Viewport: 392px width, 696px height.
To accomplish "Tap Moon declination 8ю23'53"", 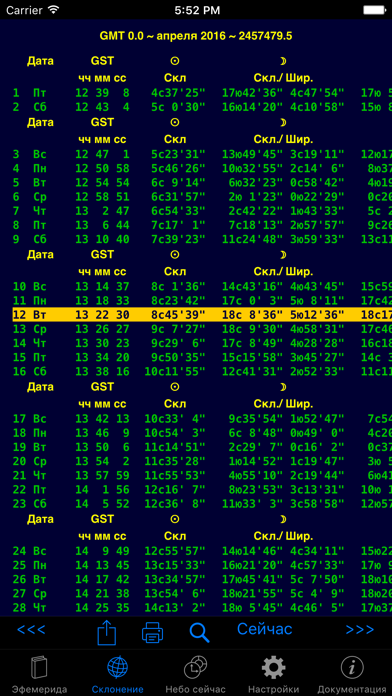I will tap(256, 490).
